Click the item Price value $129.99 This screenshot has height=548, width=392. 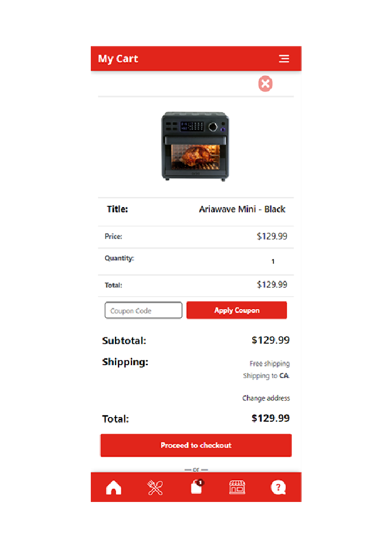[272, 237]
